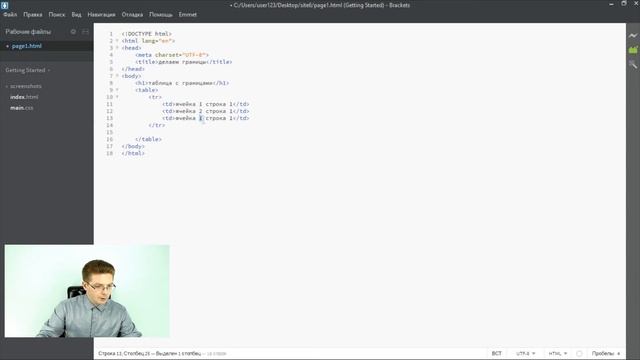Viewport: 640px width, 360px height.
Task: Toggle the ВСТ insert mode indicator
Action: [496, 353]
